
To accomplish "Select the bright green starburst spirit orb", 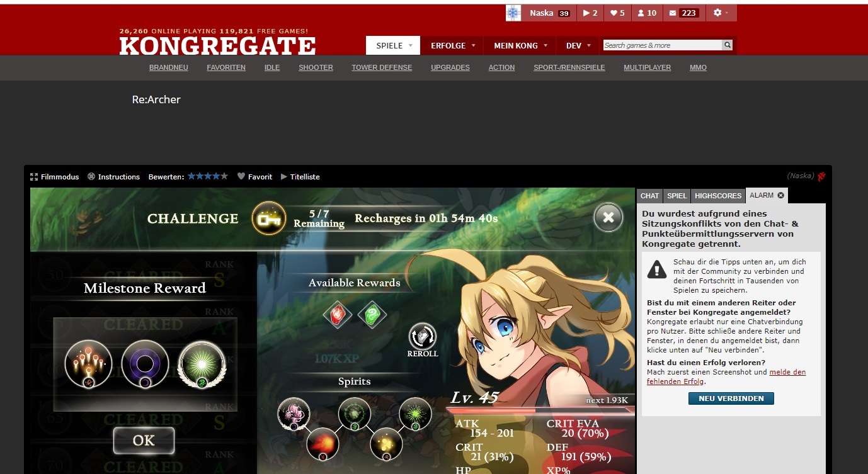I will [416, 414].
